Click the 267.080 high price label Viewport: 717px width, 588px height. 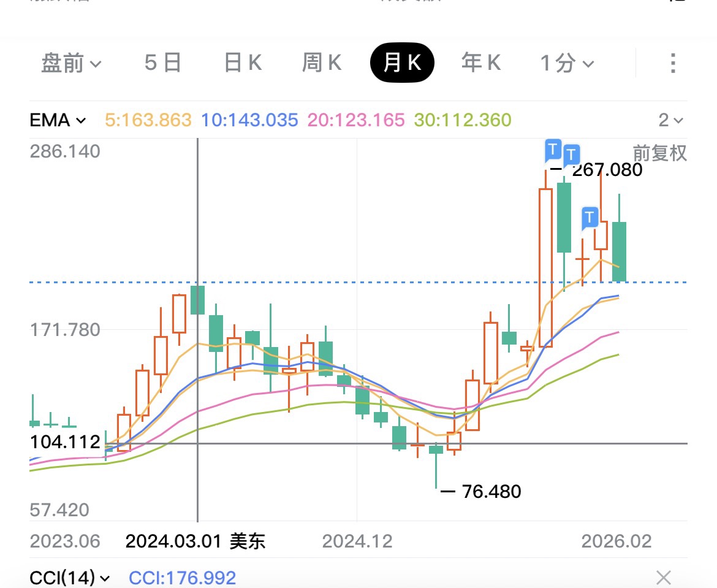607,170
